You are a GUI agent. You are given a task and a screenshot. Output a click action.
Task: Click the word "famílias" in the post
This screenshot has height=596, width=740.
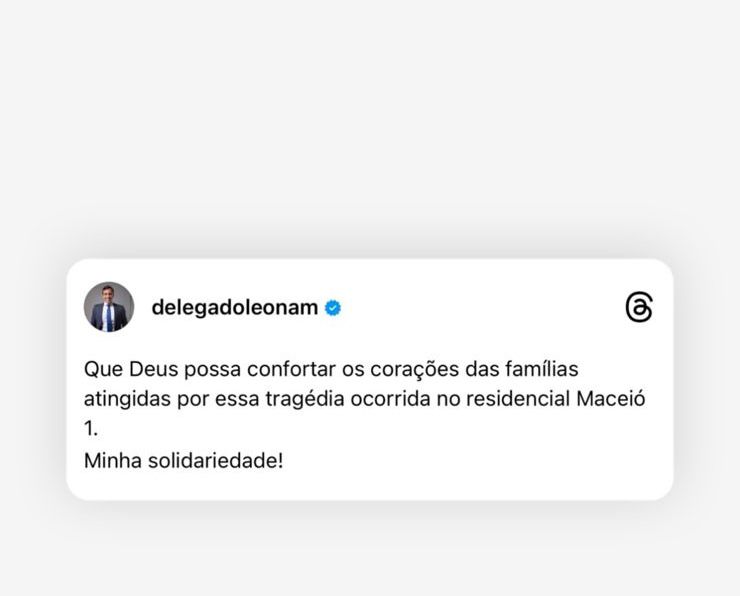pyautogui.click(x=542, y=369)
